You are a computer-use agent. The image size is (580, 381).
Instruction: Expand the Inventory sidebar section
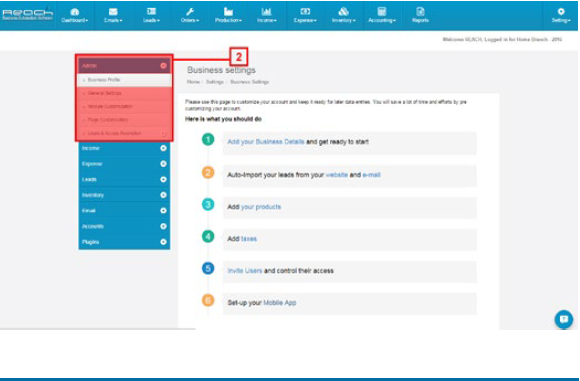point(124,195)
